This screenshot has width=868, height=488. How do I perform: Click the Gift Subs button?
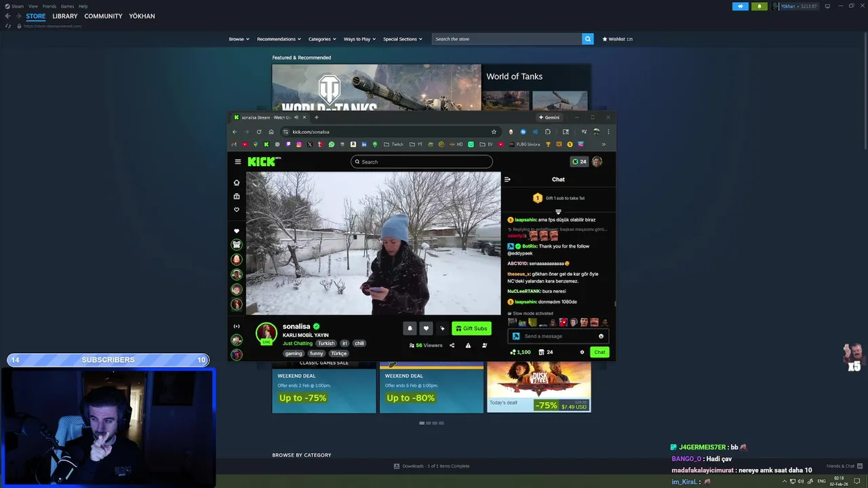(471, 328)
